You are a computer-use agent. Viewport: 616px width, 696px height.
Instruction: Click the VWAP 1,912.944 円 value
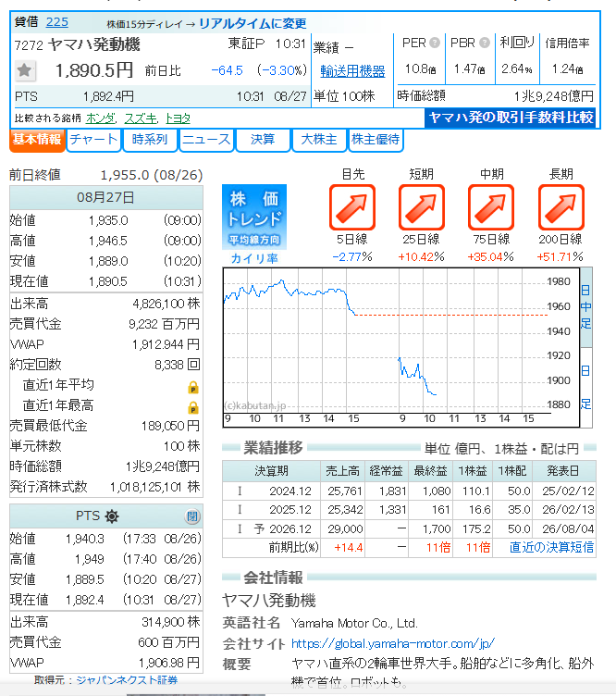click(x=166, y=344)
